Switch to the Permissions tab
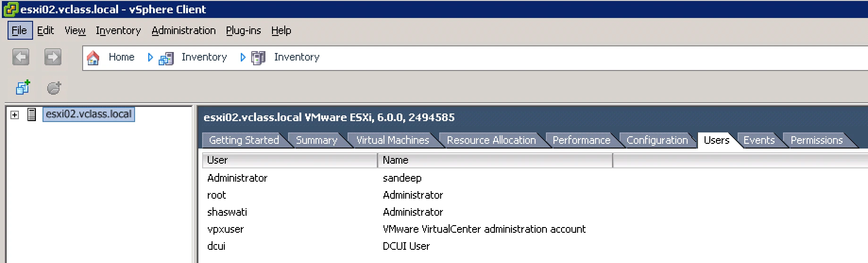Image resolution: width=868 pixels, height=263 pixels. [x=817, y=140]
